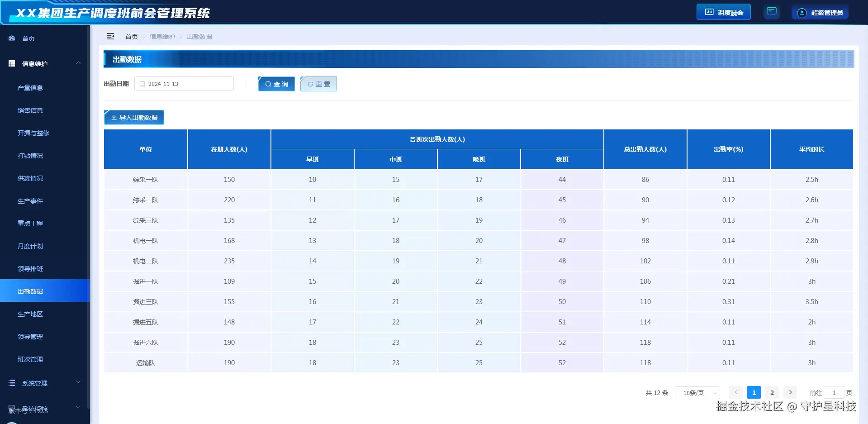Open 班次管理 menu item
868x424 pixels.
[x=30, y=359]
